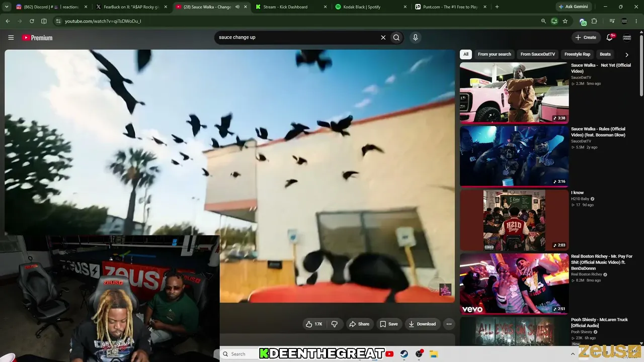Play the Pooh Shiesty McLaren Truck video

click(514, 331)
